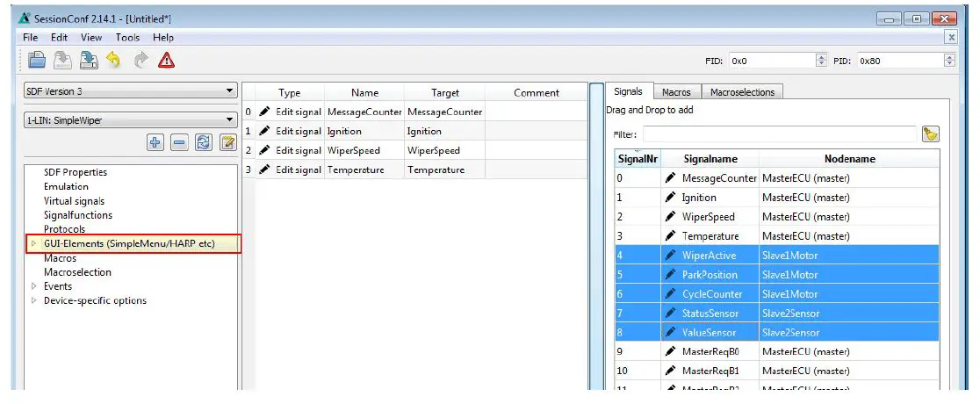Switch to the Signals tab
Screen dimensions: 980x404
(628, 91)
